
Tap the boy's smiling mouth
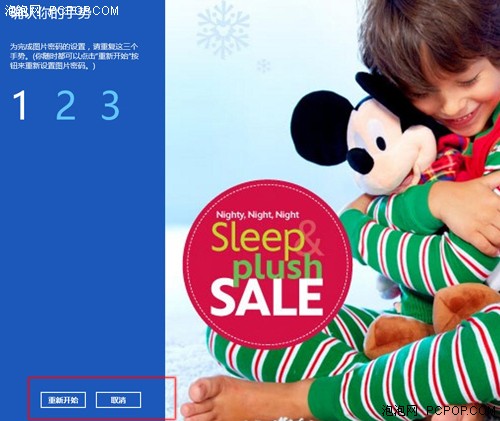465,117
